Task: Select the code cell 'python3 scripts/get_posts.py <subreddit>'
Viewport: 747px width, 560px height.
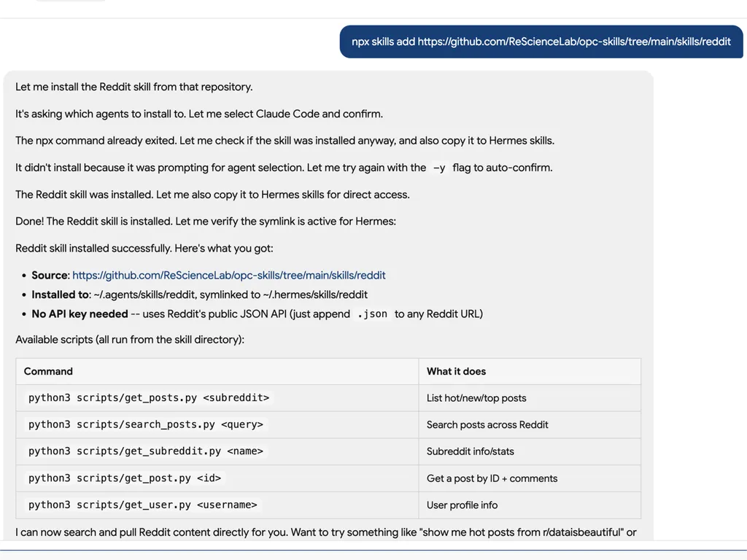Action: (149, 397)
